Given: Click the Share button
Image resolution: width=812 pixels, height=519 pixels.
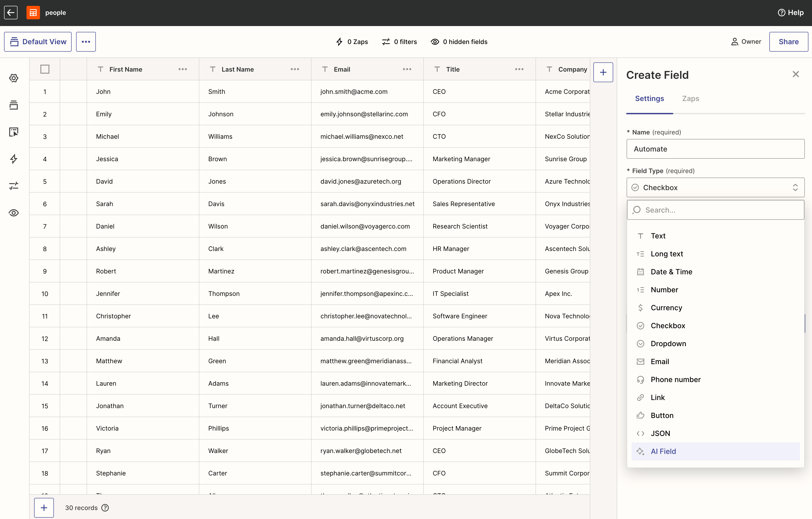Looking at the screenshot, I should (788, 42).
